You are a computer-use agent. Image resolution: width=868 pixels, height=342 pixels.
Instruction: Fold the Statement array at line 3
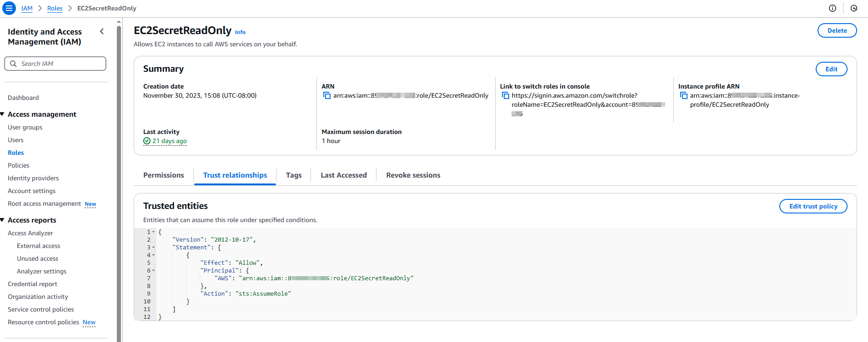(x=153, y=248)
